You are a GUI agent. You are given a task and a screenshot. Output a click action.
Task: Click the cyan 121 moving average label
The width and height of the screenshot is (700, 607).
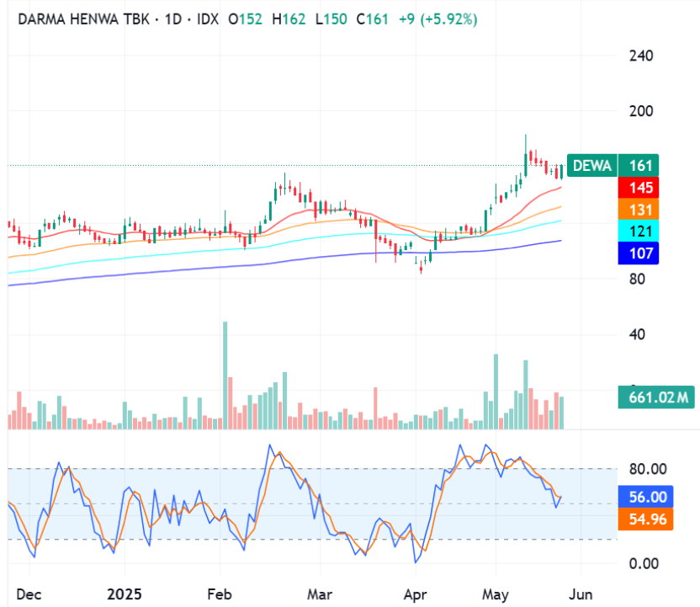(x=639, y=232)
